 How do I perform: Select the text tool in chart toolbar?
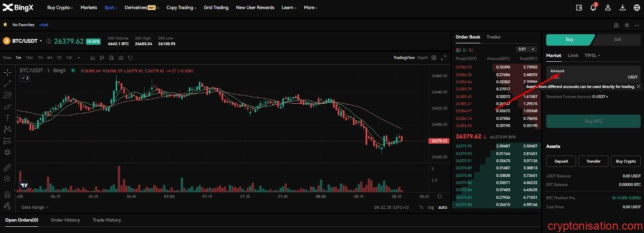[x=7, y=118]
